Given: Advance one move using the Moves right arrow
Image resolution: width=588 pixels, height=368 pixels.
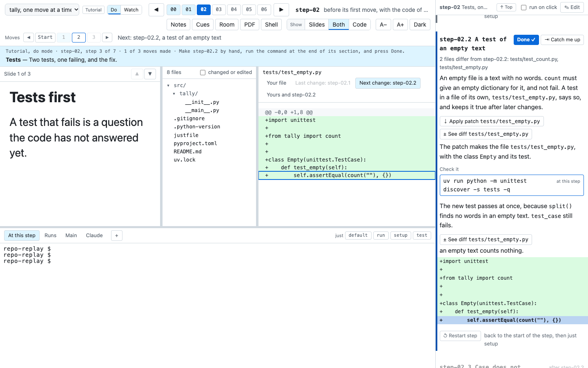Looking at the screenshot, I should pos(107,38).
